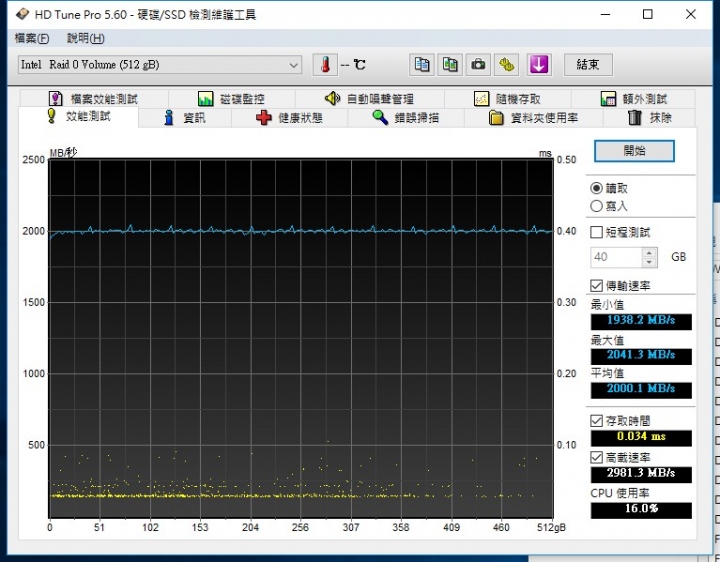Switch to the 抹除 erase tab
This screenshot has width=720, height=562.
pos(649,118)
